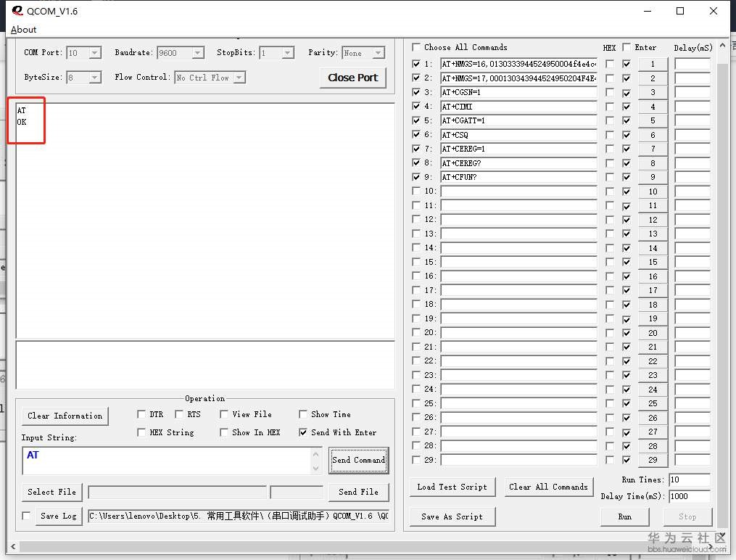Click Load Test Script button
736x560 pixels.
point(452,487)
